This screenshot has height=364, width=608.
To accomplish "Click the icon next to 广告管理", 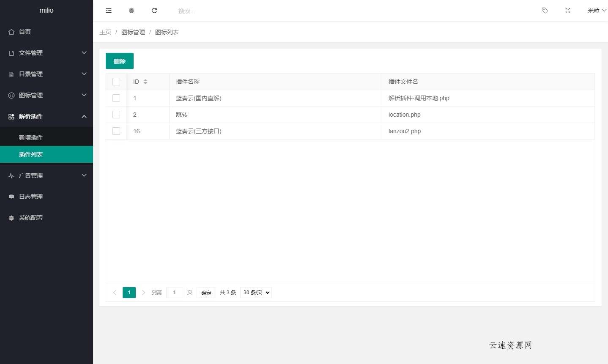I will click(x=11, y=175).
